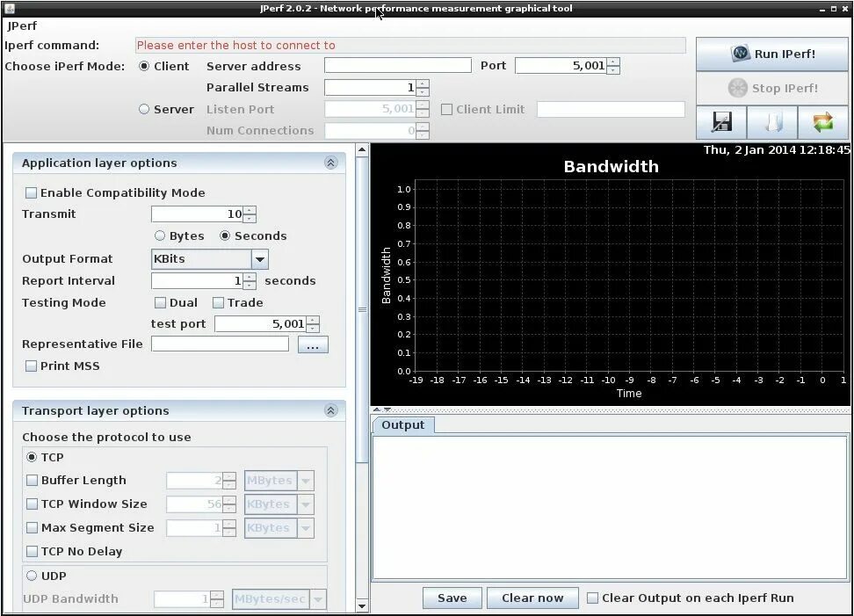Viewport: 854px width, 616px height.
Task: Click the application icon in title bar corner
Action: 10,8
